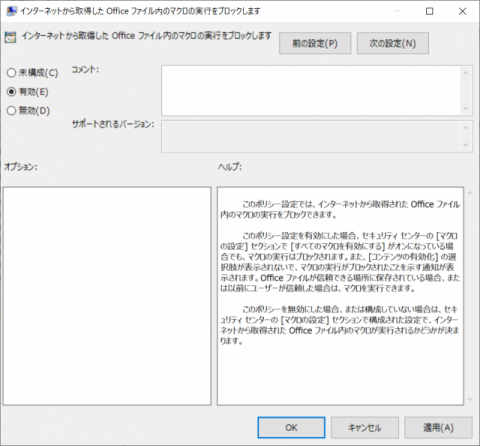Click the ヘルプ label
The image size is (480, 446).
pyautogui.click(x=230, y=167)
